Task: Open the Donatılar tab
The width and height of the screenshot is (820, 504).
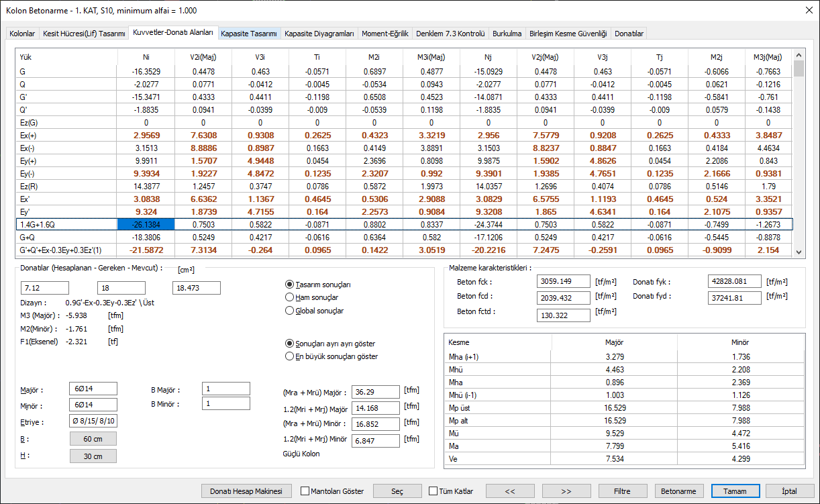Action: tap(629, 34)
